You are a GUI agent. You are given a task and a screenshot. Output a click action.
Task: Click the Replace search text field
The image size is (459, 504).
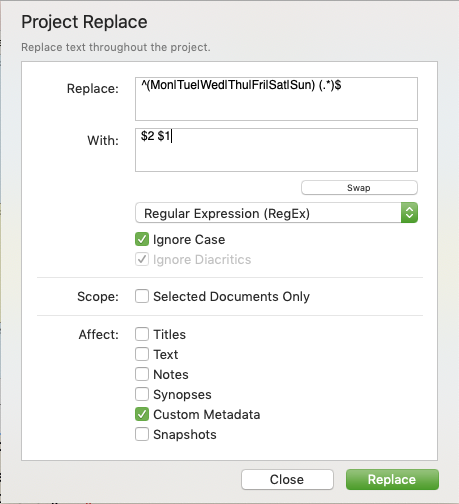pyautogui.click(x=276, y=99)
